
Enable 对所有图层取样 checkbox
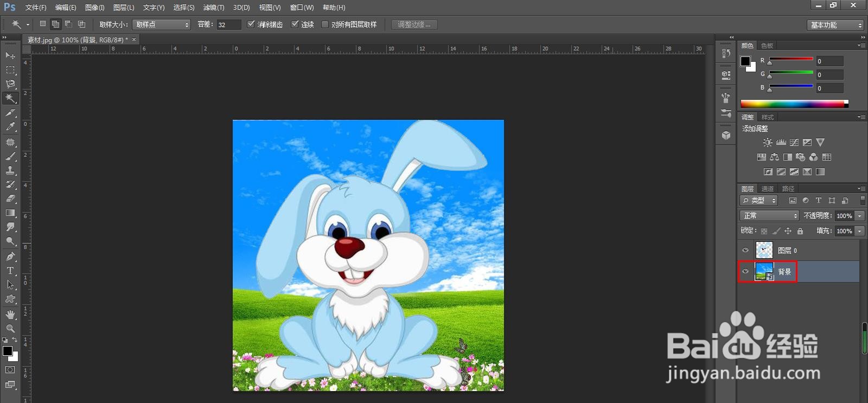pos(325,24)
